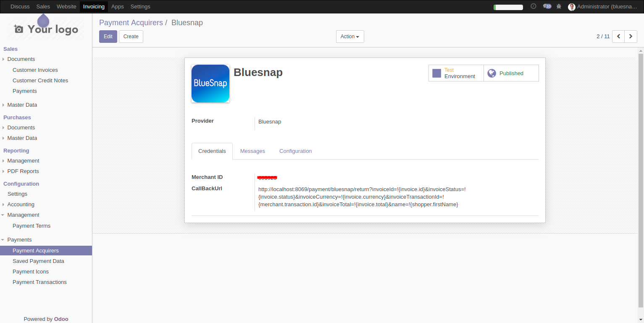
Task: Click the redacted Merchant ID value
Action: [267, 178]
